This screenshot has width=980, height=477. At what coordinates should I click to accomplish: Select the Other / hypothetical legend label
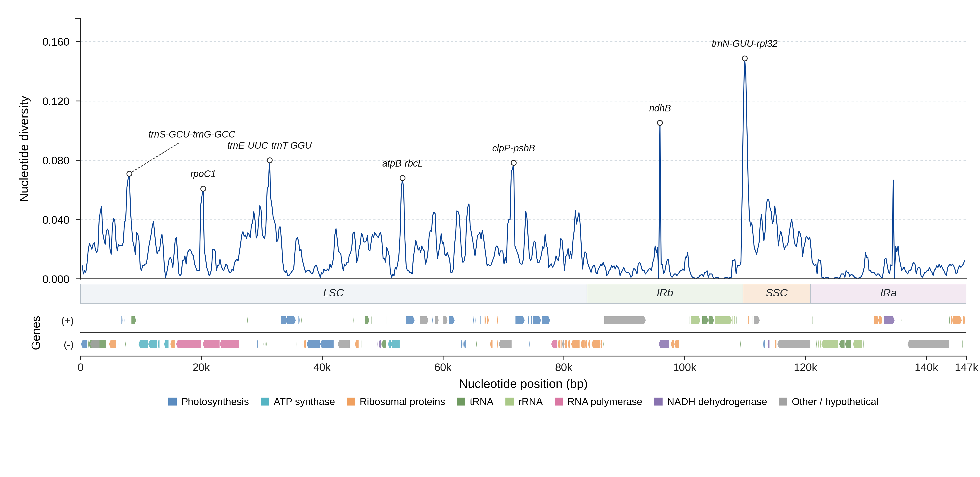[835, 402]
